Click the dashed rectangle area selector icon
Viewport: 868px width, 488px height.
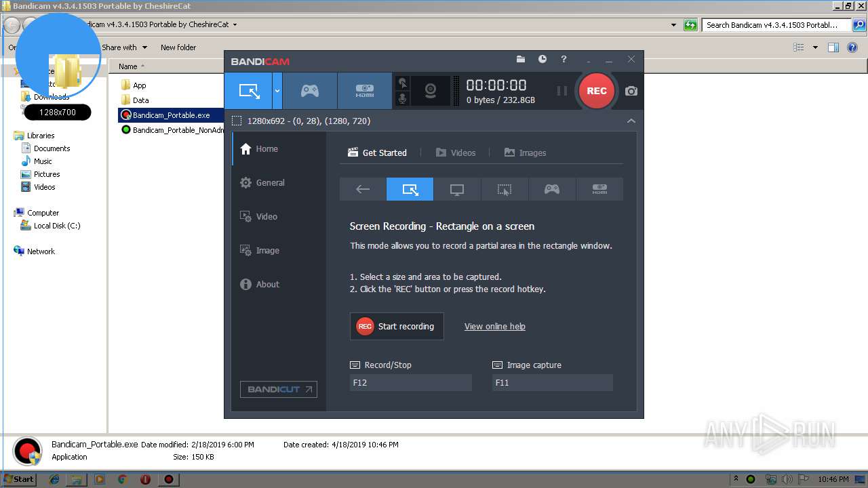click(x=237, y=121)
